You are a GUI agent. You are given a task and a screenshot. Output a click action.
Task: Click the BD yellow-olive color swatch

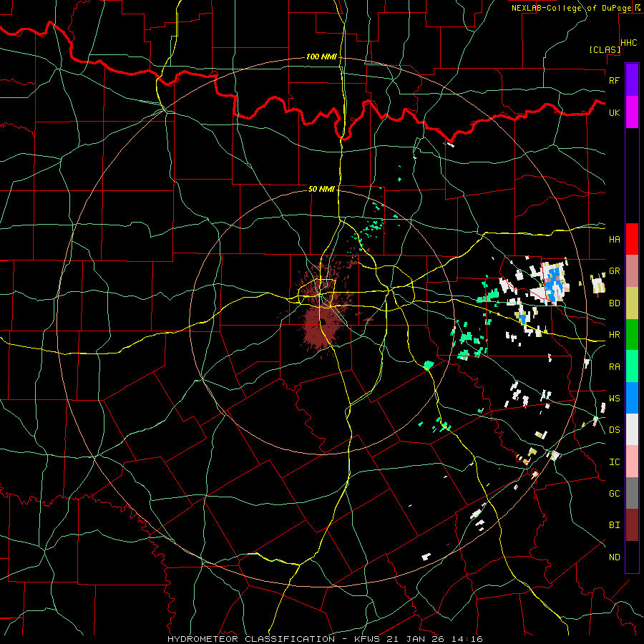(x=632, y=303)
